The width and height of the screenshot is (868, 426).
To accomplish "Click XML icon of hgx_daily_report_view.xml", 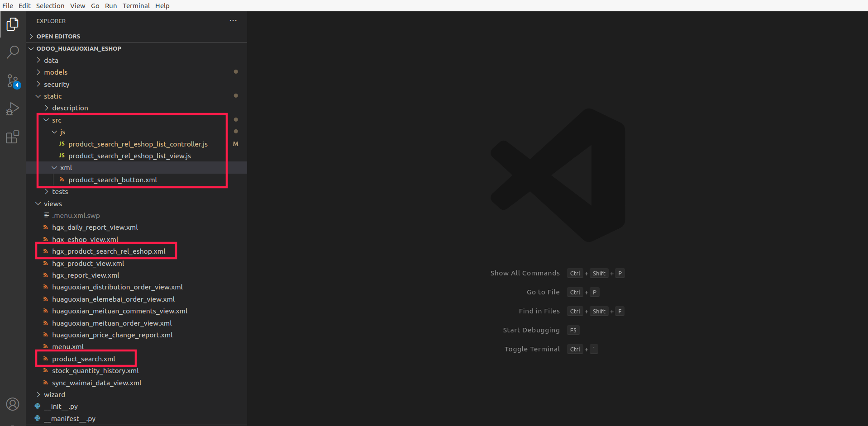I will tap(45, 227).
